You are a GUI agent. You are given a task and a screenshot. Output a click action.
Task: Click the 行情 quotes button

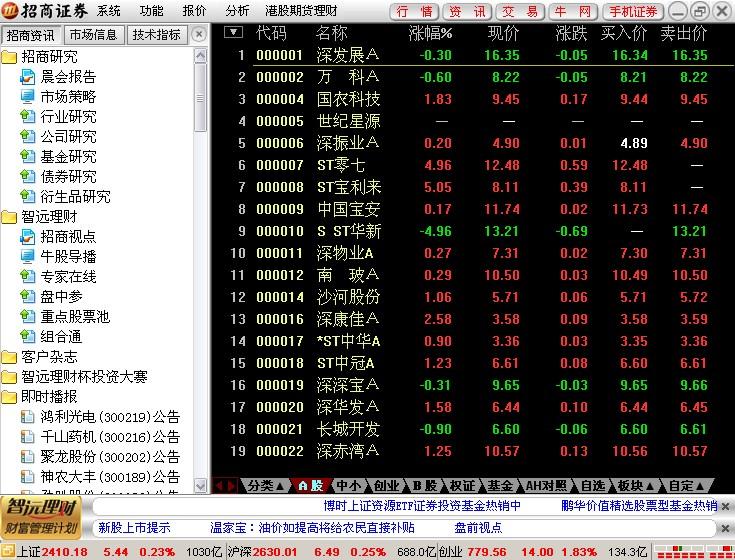point(414,11)
